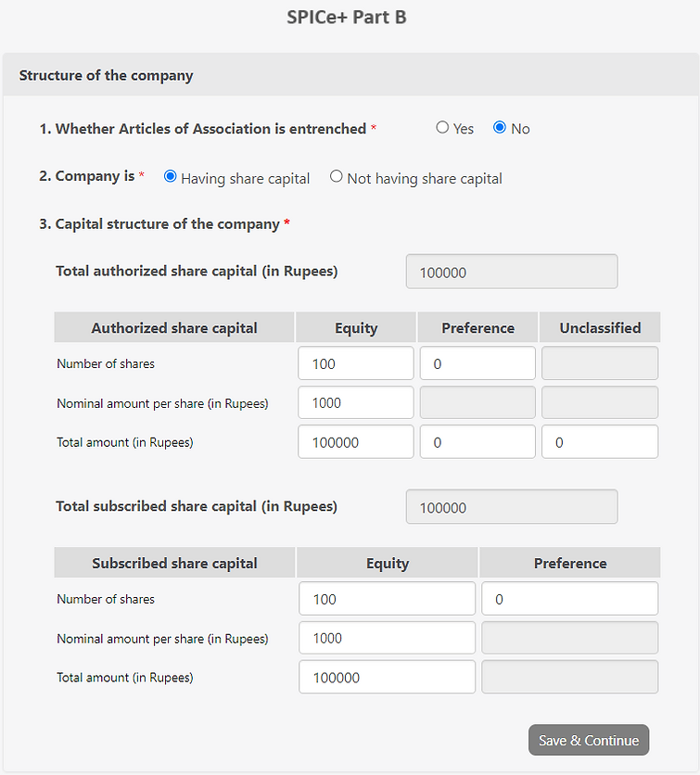Screen dimensions: 700x775
Task: Click authorized Preference nominal amount field
Action: click(x=477, y=403)
